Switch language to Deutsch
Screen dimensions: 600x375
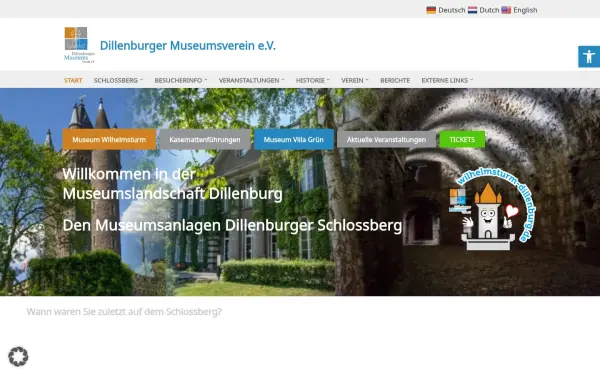click(452, 10)
